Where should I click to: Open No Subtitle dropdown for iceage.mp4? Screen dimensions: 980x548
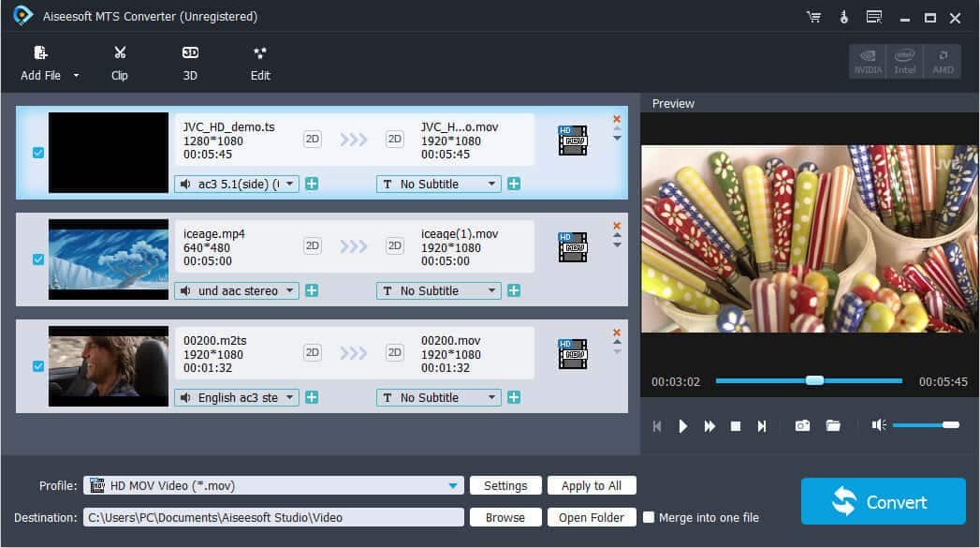(x=439, y=291)
